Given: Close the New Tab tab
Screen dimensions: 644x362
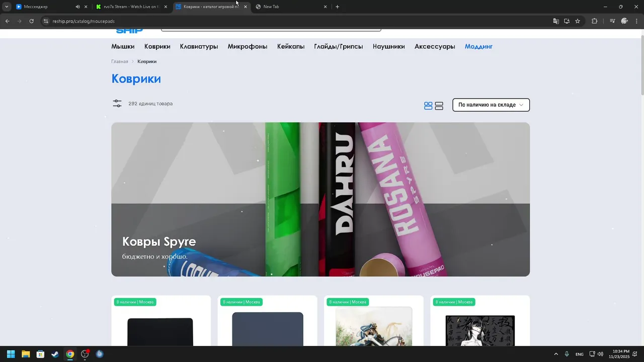Looking at the screenshot, I should (x=325, y=7).
